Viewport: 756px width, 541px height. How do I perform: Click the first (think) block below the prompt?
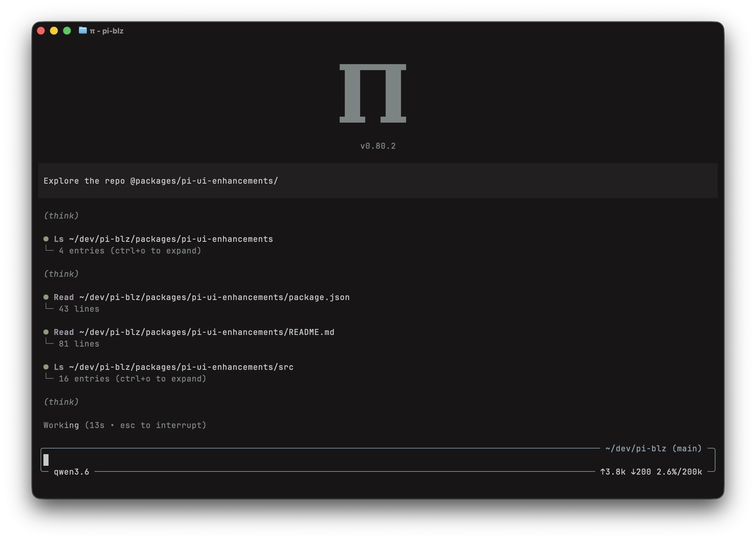[61, 215]
